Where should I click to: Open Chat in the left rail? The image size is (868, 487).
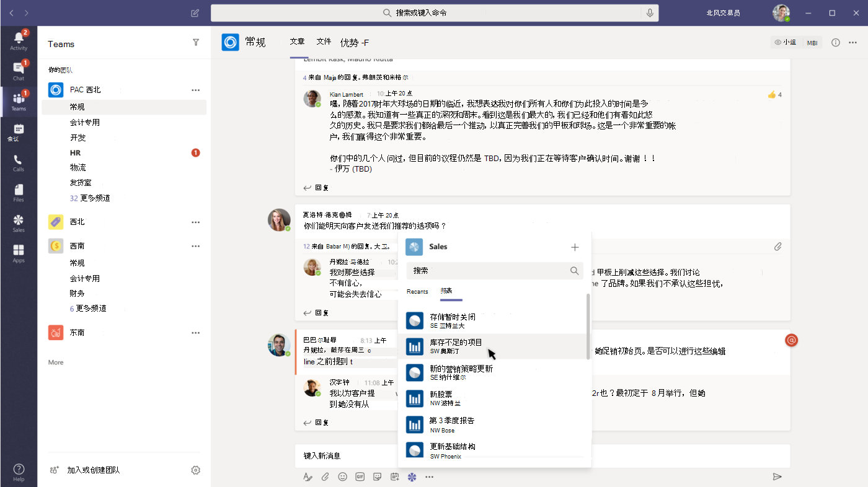pos(19,71)
